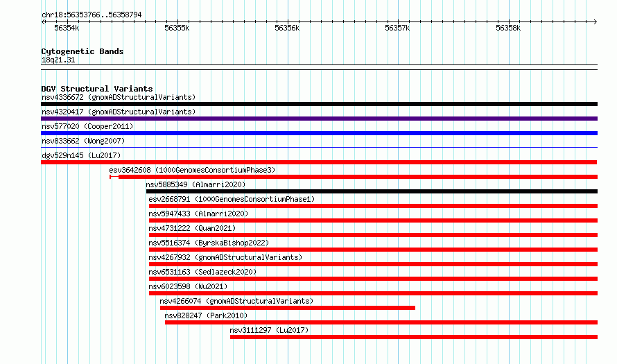The image size is (617, 364).
Task: Click the nsv833662 Wong2007 label
Action: tap(83, 141)
